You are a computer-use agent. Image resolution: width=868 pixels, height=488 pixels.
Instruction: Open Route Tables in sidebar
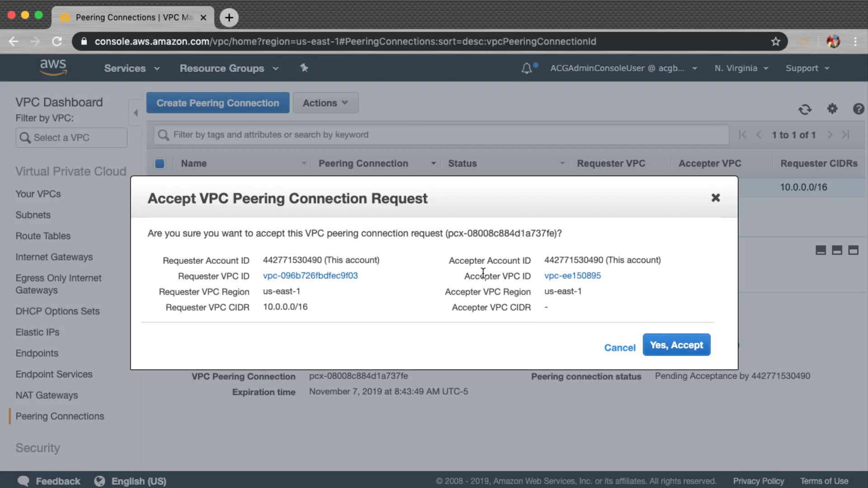click(43, 236)
